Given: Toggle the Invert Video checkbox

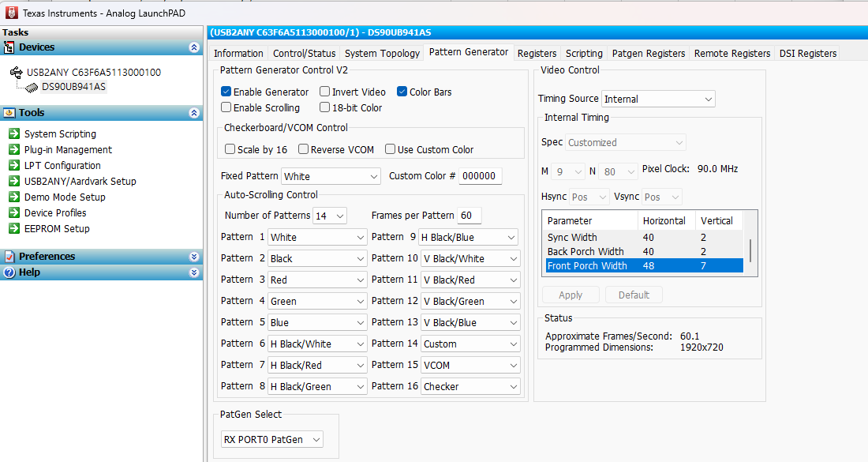Looking at the screenshot, I should [325, 92].
